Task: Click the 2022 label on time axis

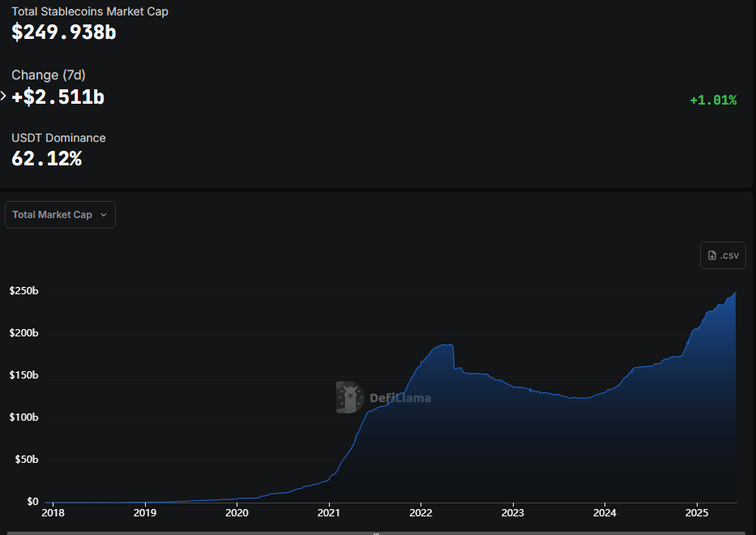Action: [421, 512]
